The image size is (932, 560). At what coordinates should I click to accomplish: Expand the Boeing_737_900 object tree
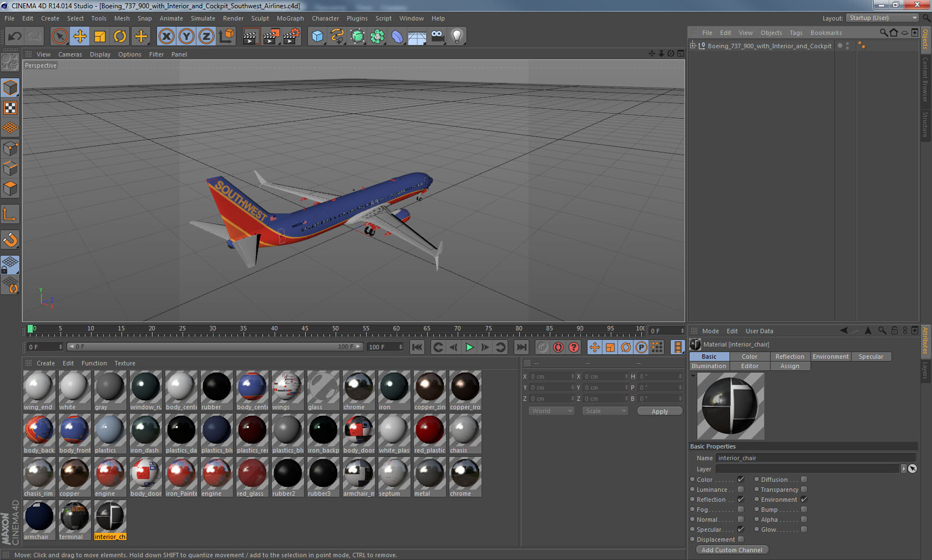point(693,46)
